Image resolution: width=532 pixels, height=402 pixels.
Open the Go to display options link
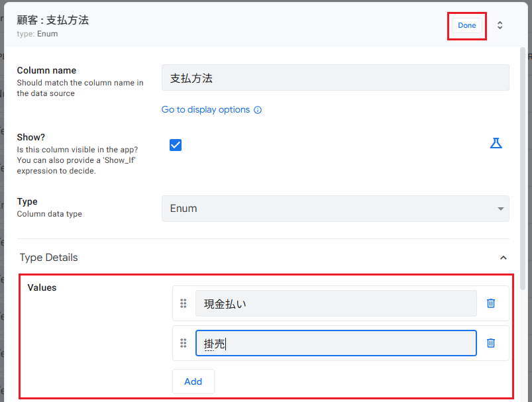point(205,110)
